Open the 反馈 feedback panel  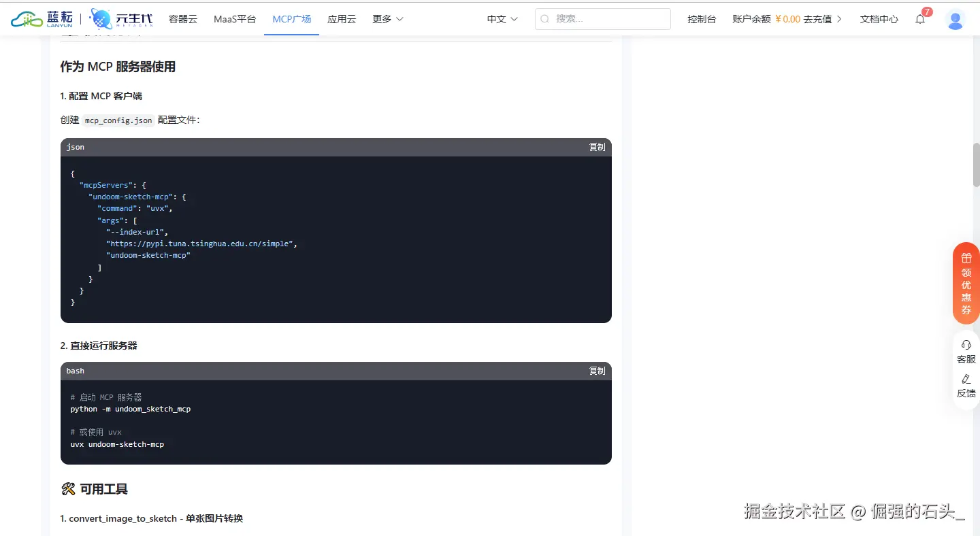coord(966,386)
